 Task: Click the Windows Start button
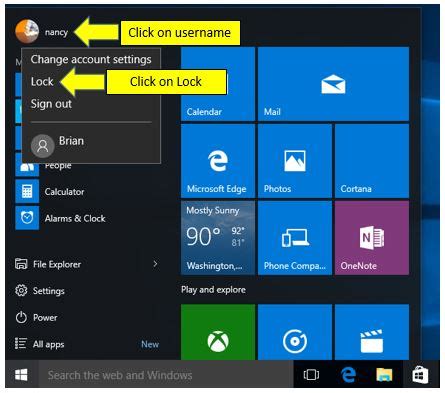point(21,375)
